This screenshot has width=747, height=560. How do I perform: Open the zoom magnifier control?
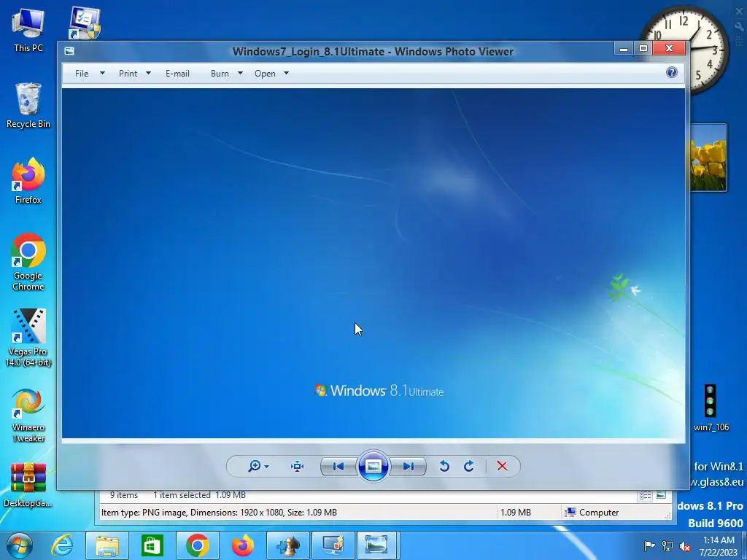coord(258,466)
